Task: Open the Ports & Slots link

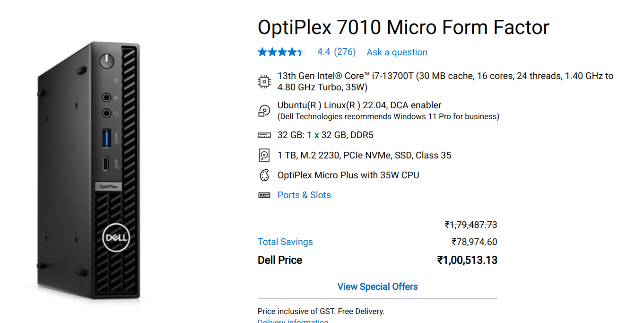Action: tap(304, 195)
